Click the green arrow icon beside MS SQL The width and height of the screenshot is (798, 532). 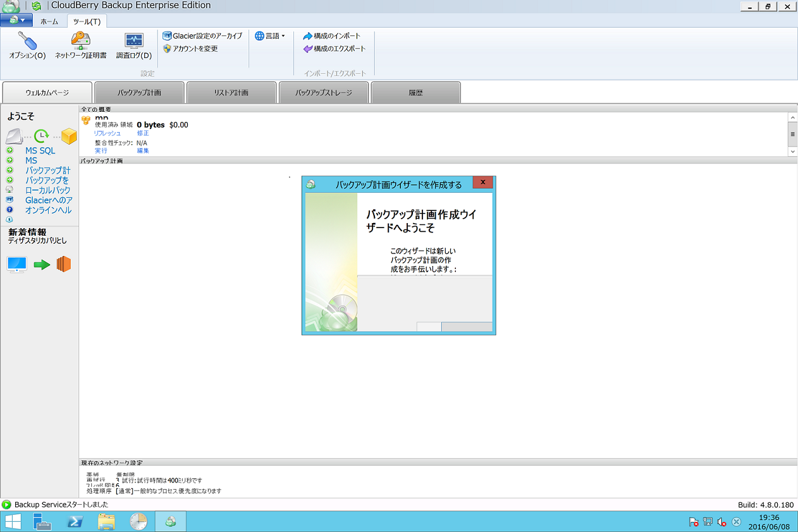tap(9, 150)
